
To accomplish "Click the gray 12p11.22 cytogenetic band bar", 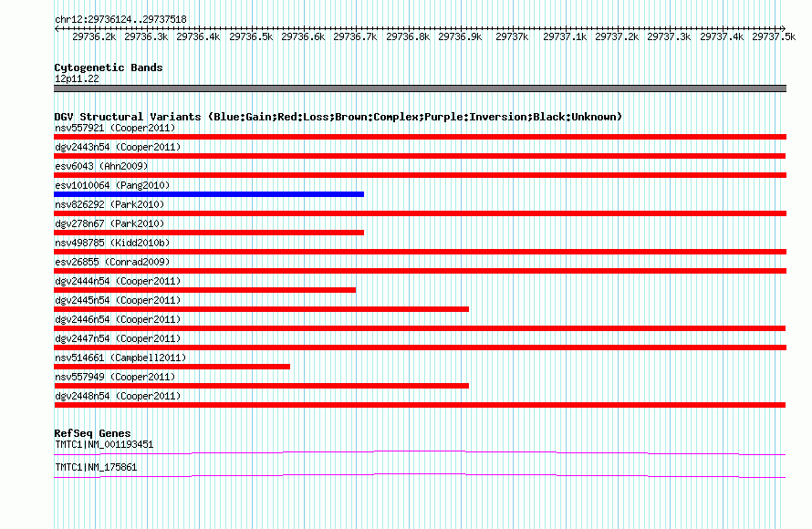I will 420,88.
